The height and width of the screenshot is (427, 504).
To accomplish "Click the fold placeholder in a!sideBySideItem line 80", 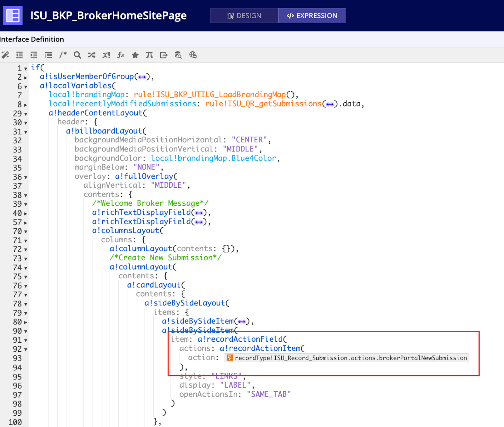I will pyautogui.click(x=242, y=322).
